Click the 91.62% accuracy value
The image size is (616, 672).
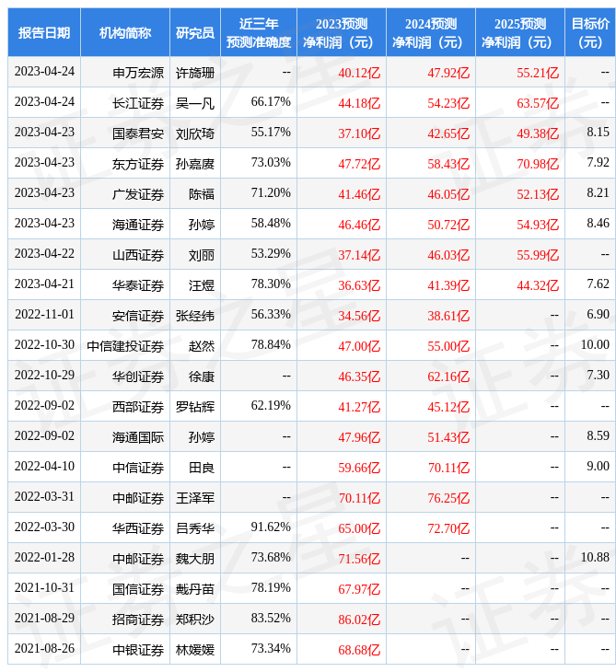tap(271, 527)
